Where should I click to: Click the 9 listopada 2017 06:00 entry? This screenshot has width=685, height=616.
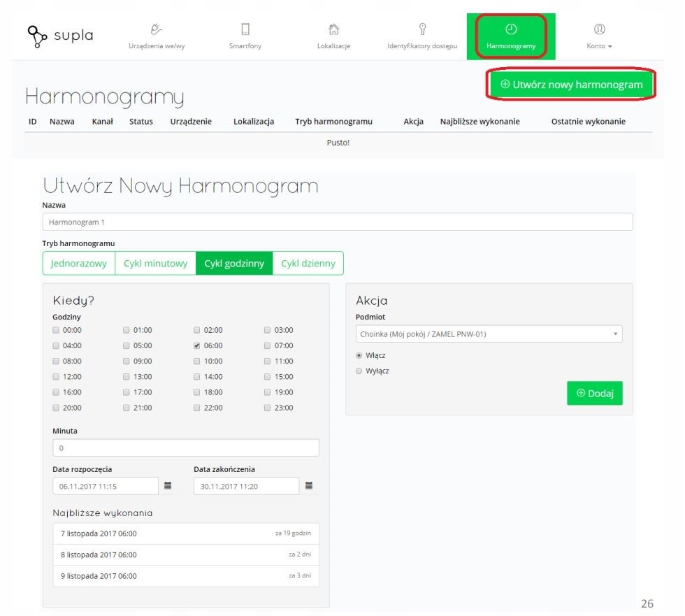(186, 576)
